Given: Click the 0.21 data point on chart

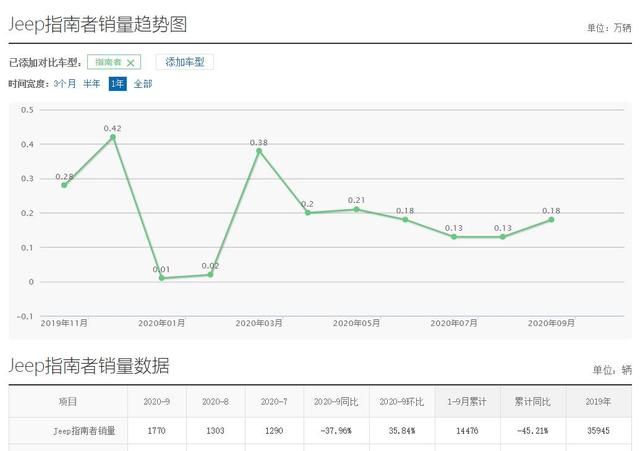Looking at the screenshot, I should coord(356,209).
